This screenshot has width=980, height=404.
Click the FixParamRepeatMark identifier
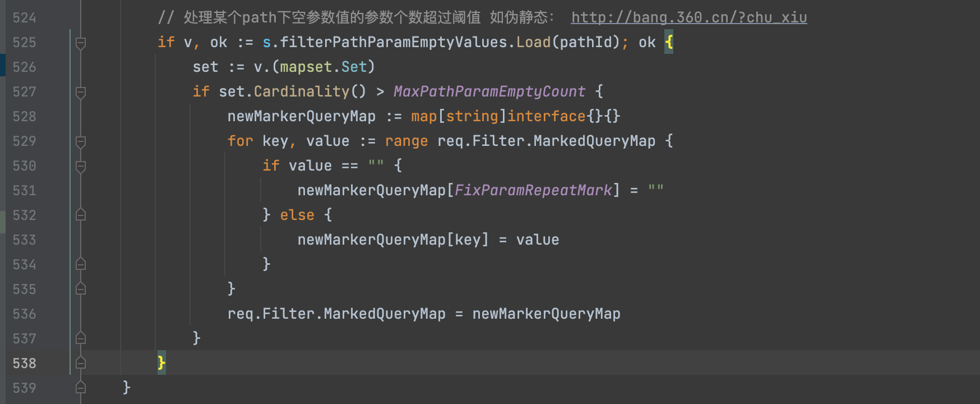pos(533,190)
